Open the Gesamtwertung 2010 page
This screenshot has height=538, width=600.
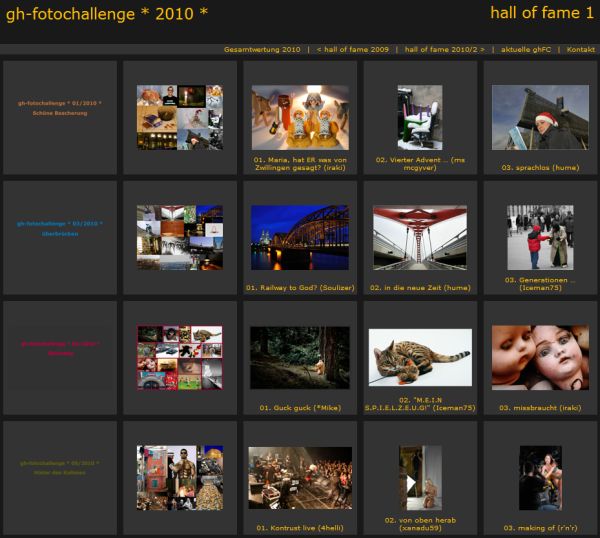coord(262,49)
